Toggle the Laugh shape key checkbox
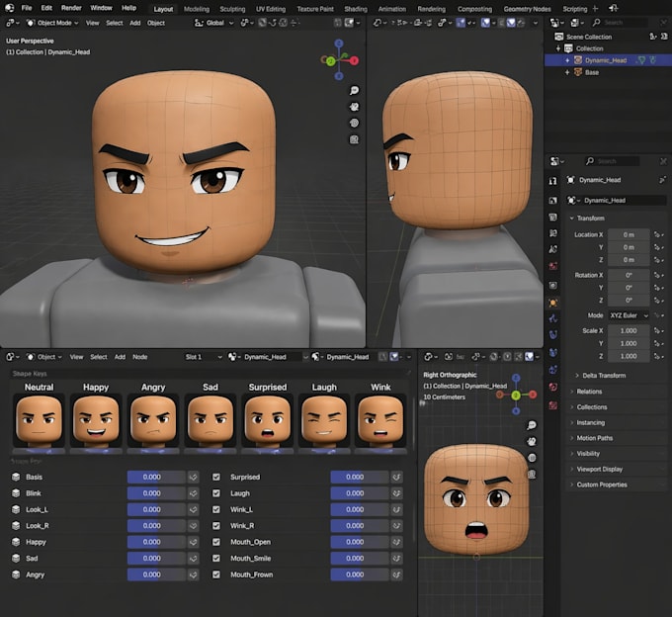672x617 pixels. 216,493
